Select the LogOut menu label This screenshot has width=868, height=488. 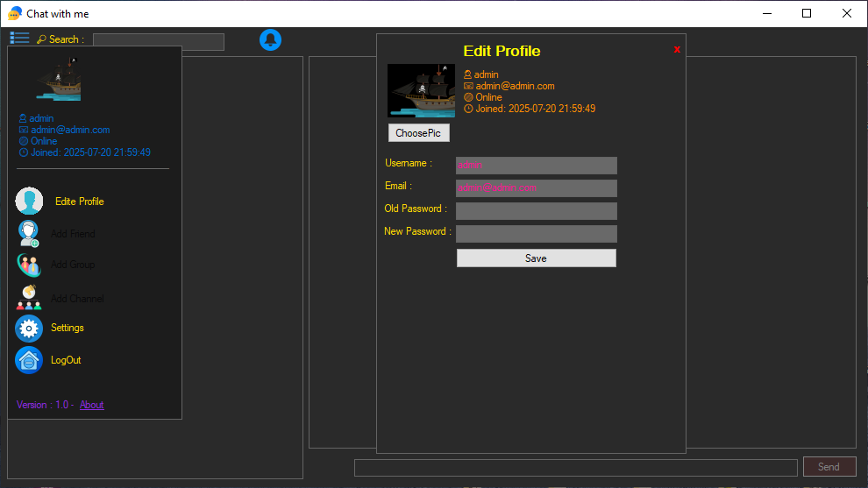(x=66, y=360)
